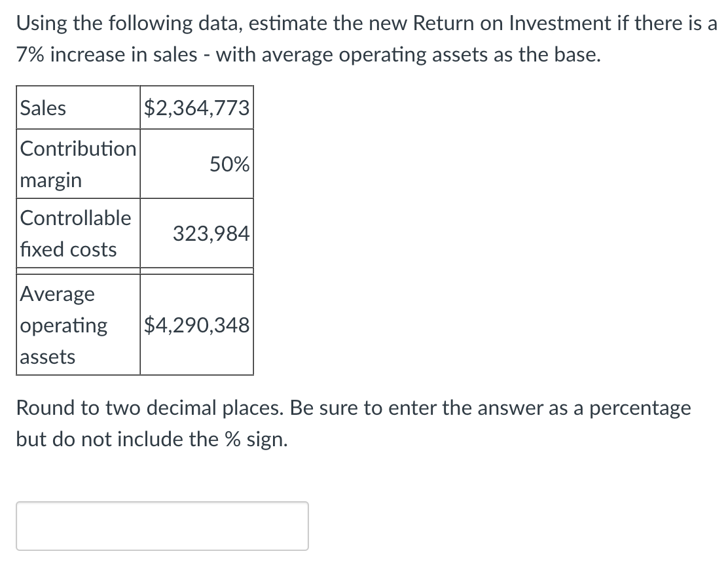The height and width of the screenshot is (564, 728).
Task: Click the 323,984 fixed costs value
Action: [x=211, y=233]
